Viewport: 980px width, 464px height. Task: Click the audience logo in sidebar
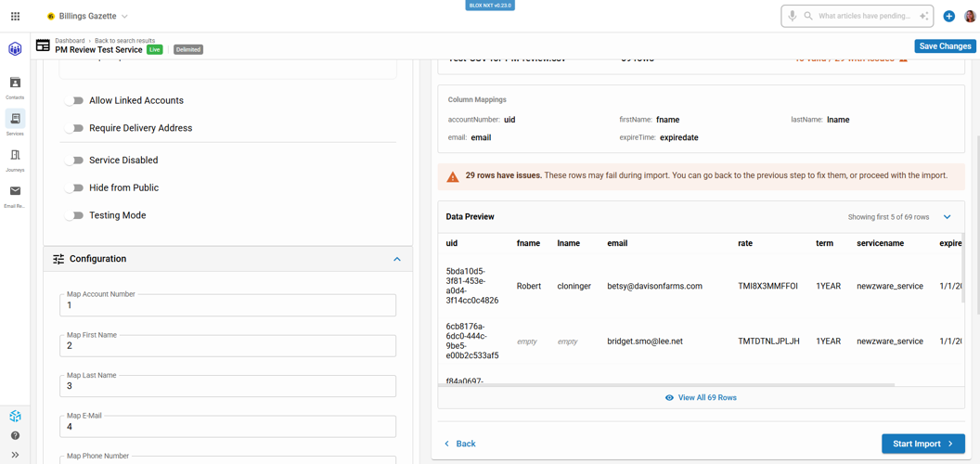[15, 48]
